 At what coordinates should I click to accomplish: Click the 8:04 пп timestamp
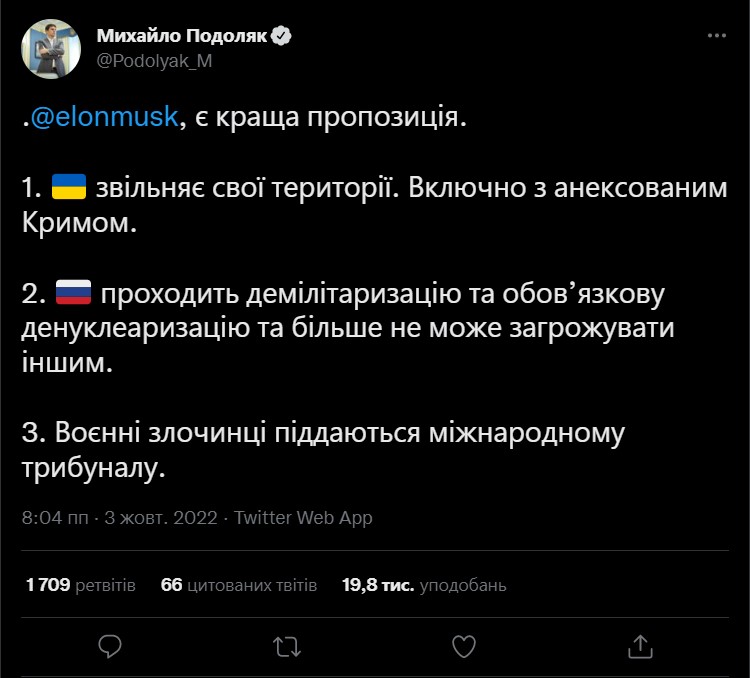(x=52, y=518)
